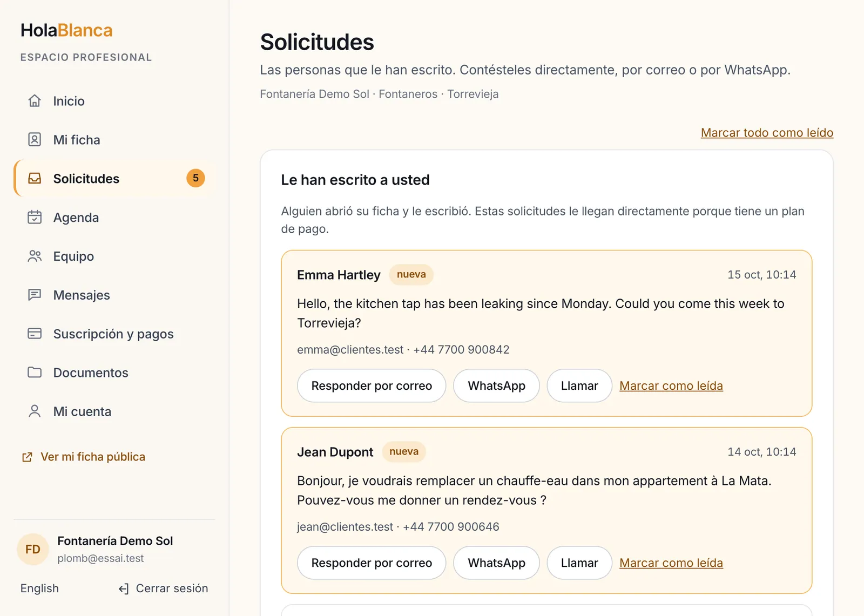The width and height of the screenshot is (864, 616).
Task: Select Mensajes in the sidebar
Action: (x=114, y=295)
